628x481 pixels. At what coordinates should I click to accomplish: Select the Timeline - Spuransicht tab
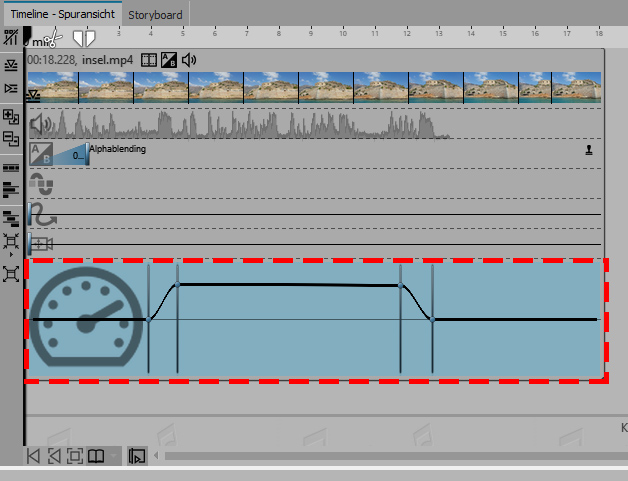coord(62,14)
